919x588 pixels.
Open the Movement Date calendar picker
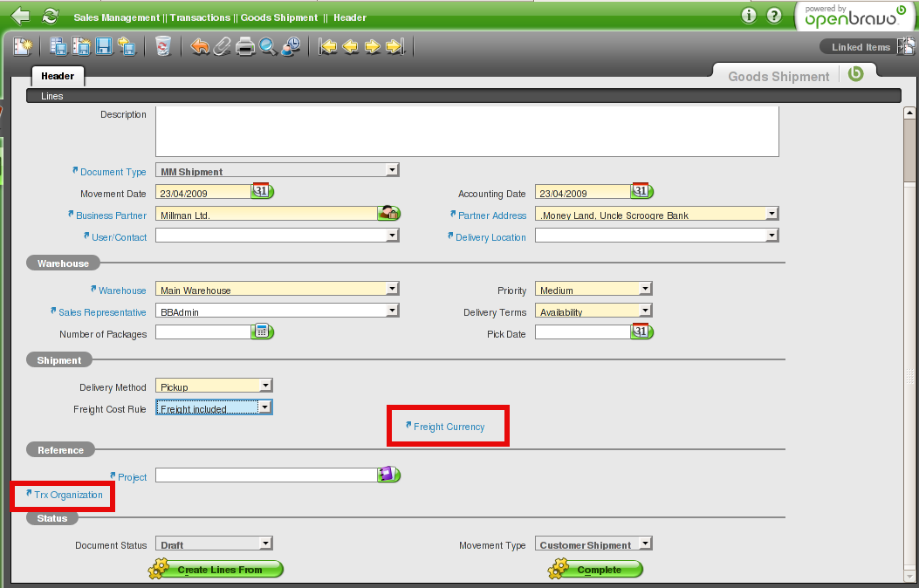[262, 191]
